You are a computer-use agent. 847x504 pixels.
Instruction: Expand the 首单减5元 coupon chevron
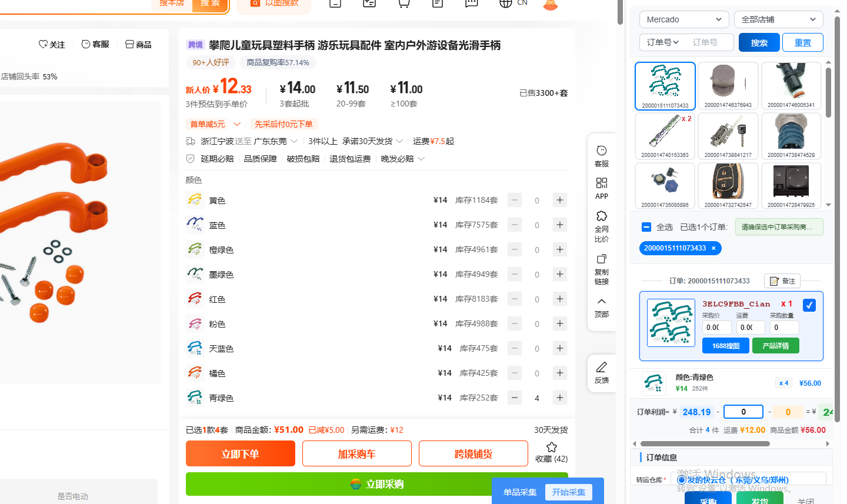237,124
